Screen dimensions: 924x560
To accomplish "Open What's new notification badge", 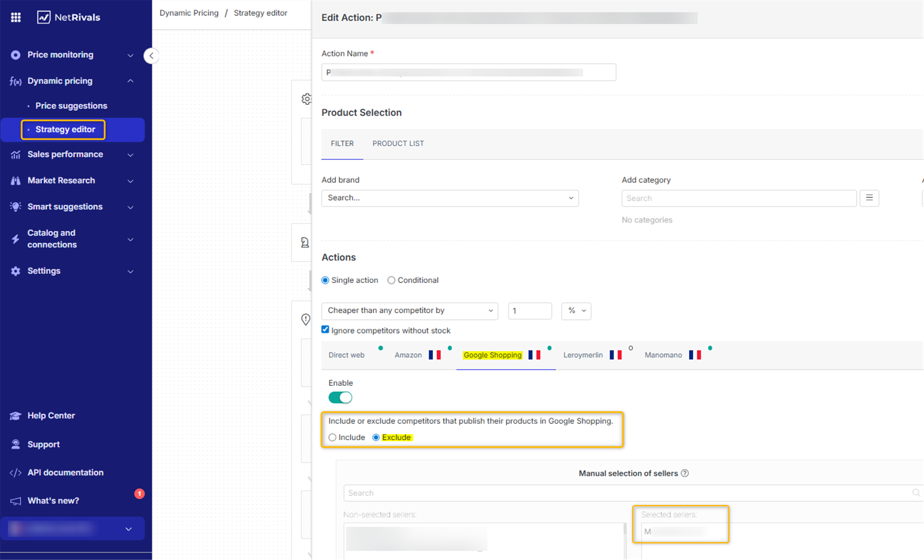I will [139, 494].
